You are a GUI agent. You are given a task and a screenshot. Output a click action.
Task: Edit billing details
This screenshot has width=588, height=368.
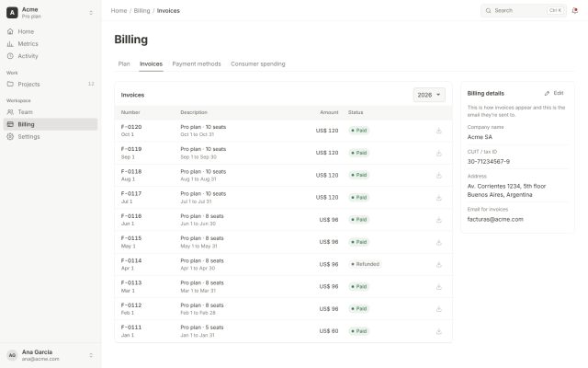point(554,93)
